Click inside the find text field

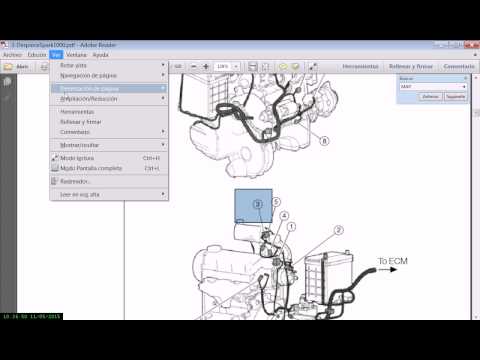[x=430, y=87]
